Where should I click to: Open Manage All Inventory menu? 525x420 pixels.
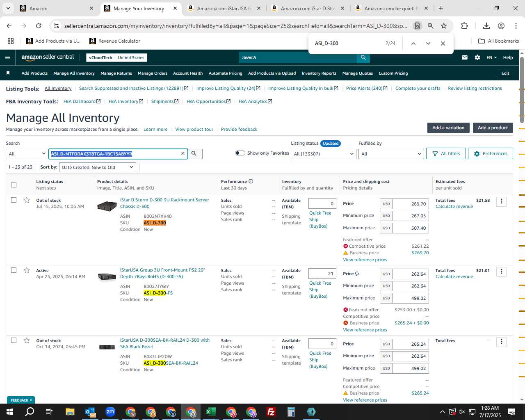[74, 73]
